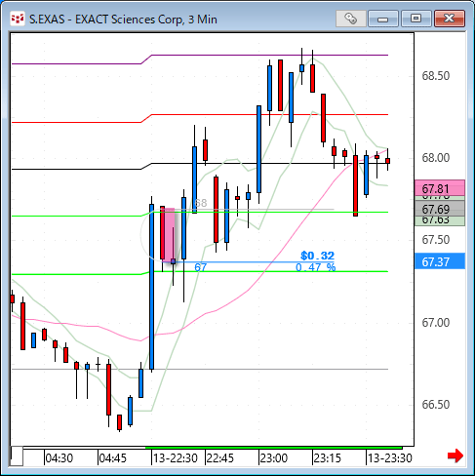Click the 04:45 time axis label
The image size is (475, 476).
[112, 458]
